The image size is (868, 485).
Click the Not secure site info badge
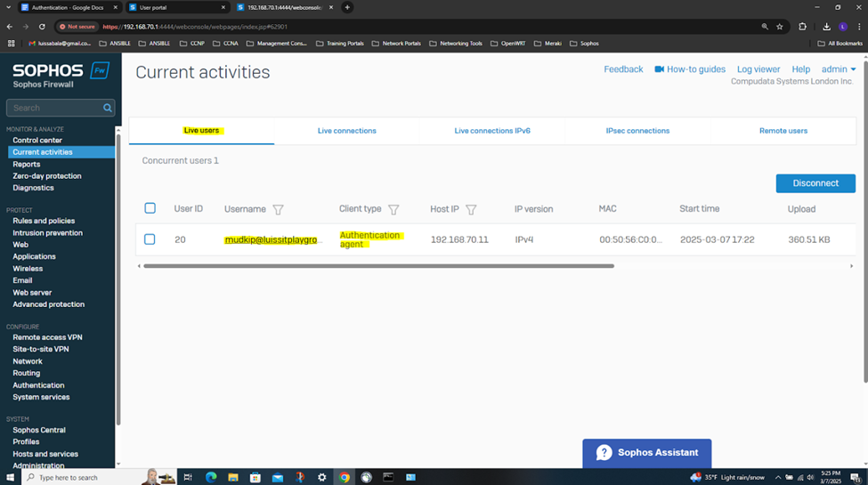[x=77, y=27]
